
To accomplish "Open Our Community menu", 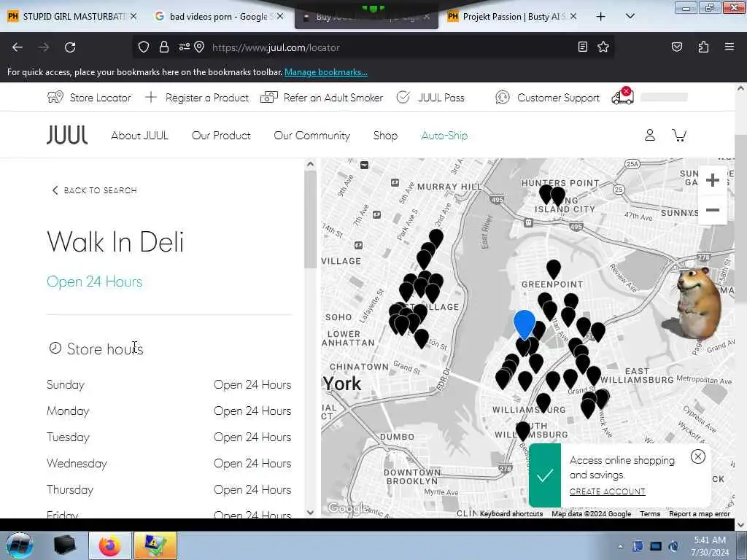I will tap(312, 136).
